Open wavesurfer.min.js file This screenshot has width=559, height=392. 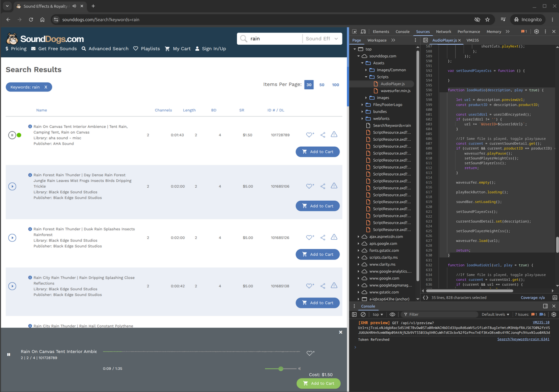[395, 91]
